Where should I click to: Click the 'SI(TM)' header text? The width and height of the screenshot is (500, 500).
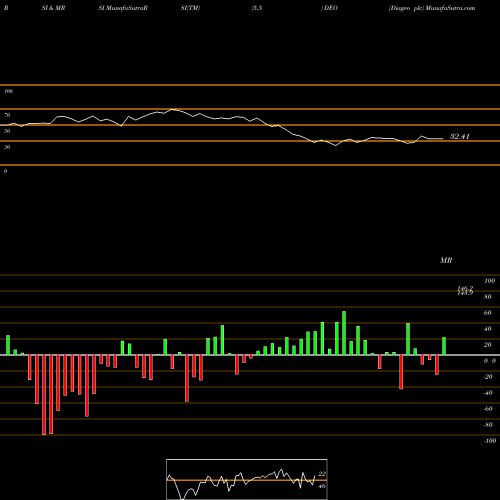190,8
